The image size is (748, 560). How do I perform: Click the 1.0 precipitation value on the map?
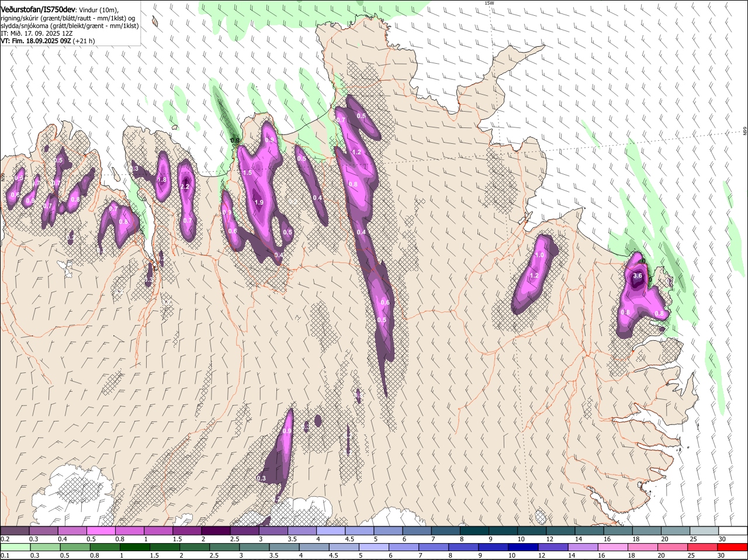point(539,255)
